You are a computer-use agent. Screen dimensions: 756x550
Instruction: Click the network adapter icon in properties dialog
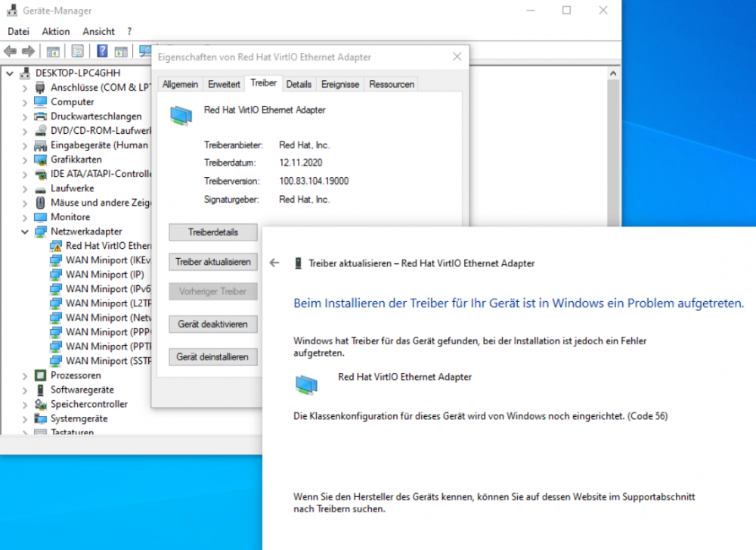click(x=181, y=115)
